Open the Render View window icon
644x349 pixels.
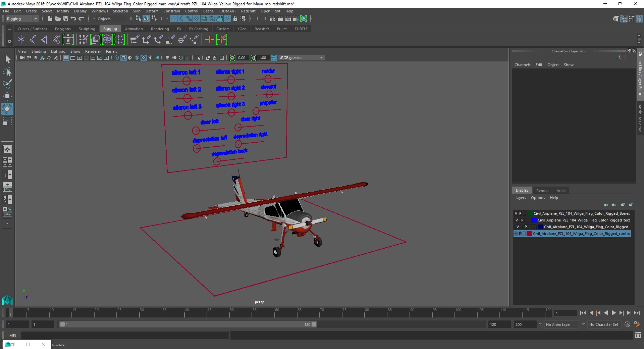point(273,19)
